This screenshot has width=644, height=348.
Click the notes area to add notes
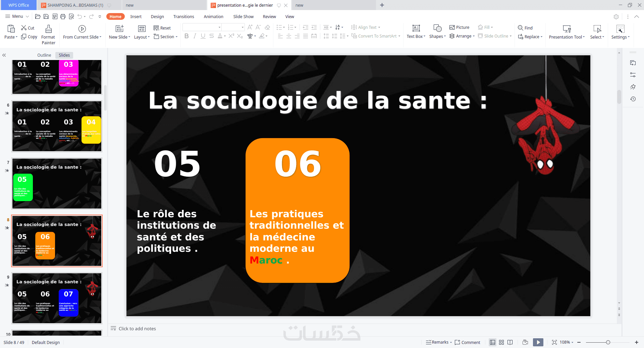coord(137,329)
